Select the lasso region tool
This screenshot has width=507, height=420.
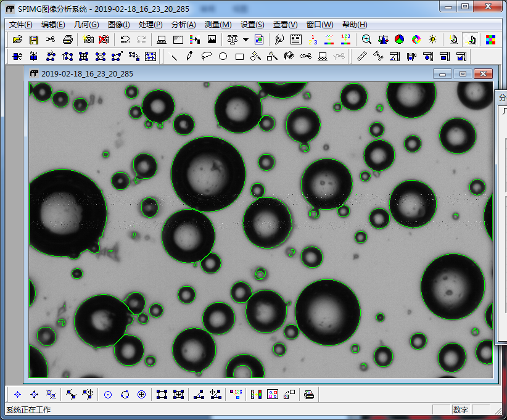207,57
